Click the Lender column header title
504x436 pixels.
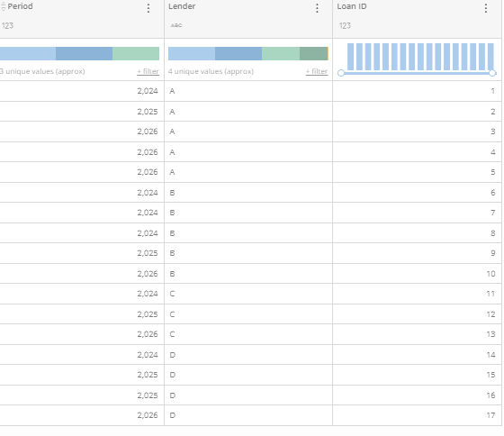(x=182, y=6)
